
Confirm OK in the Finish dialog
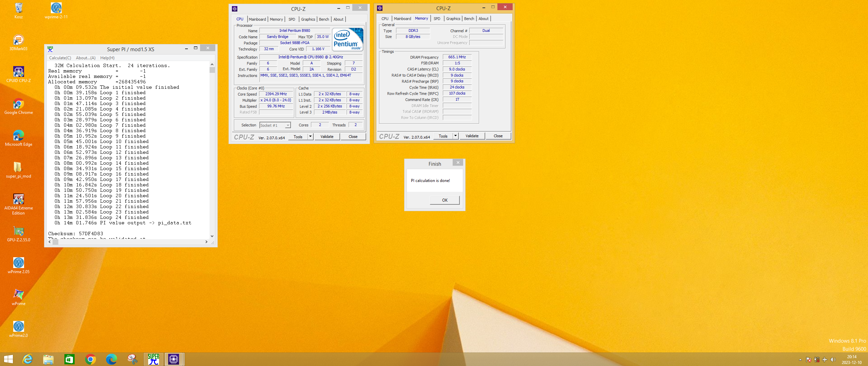click(445, 200)
